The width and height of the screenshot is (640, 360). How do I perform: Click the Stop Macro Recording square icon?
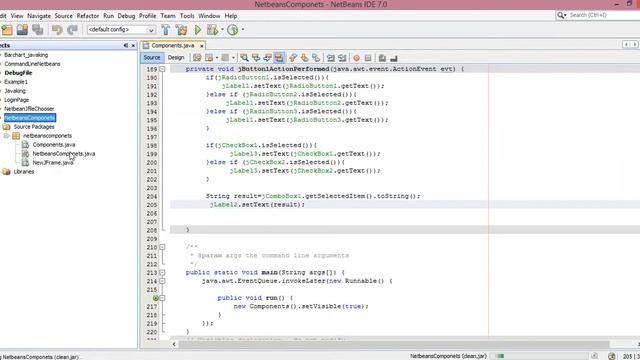click(368, 58)
